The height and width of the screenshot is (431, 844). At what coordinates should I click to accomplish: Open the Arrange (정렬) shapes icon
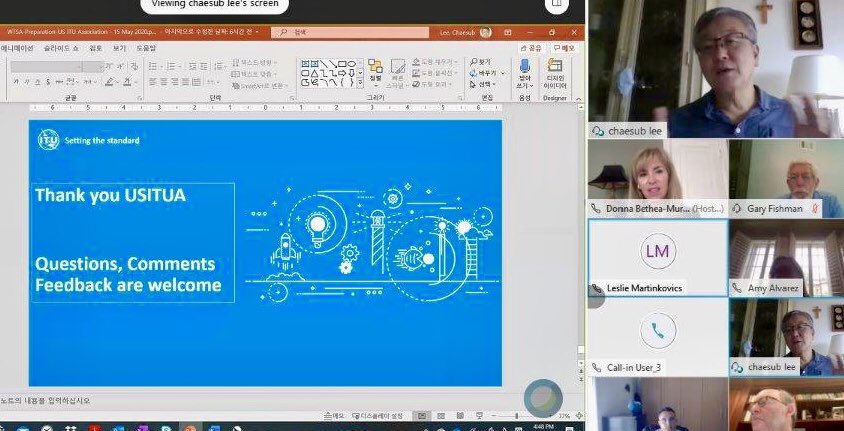[375, 67]
